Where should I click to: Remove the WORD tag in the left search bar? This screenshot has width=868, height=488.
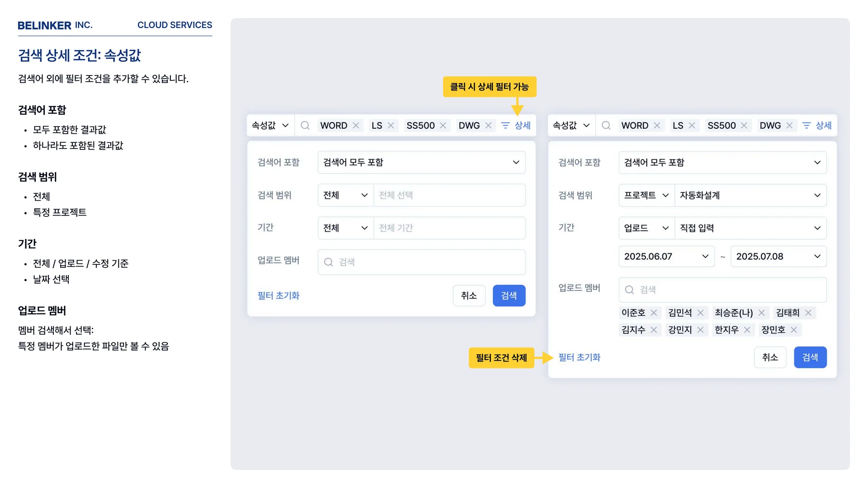coord(356,126)
